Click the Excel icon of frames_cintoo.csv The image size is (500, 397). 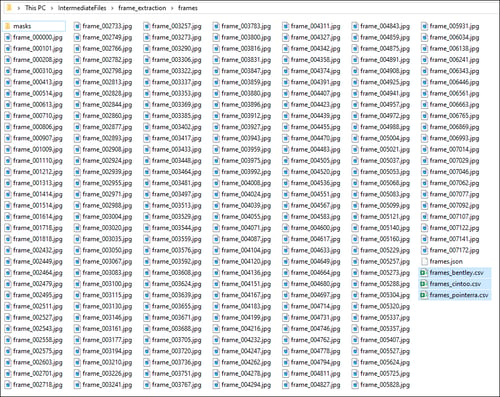(x=424, y=284)
